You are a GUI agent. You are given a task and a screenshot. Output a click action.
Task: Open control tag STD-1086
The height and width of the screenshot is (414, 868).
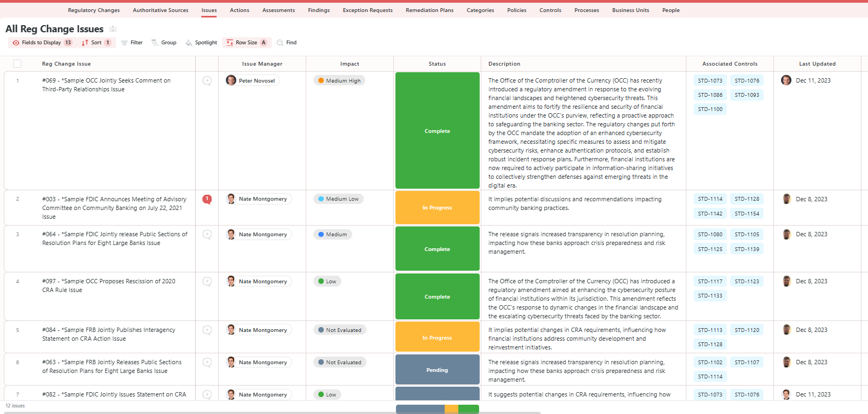[x=710, y=95]
